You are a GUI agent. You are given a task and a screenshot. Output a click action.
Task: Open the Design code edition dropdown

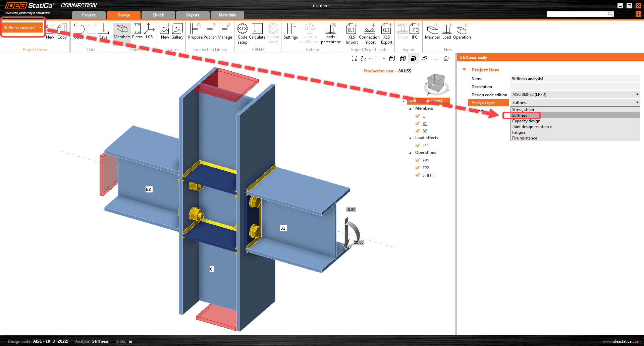click(x=575, y=95)
